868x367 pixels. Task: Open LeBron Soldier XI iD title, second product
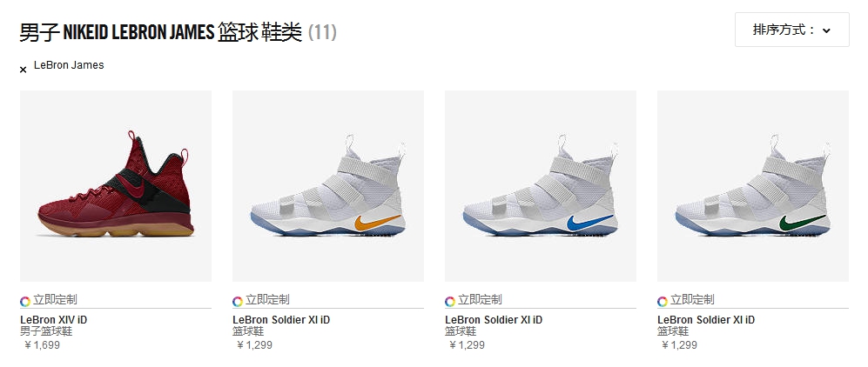[281, 319]
